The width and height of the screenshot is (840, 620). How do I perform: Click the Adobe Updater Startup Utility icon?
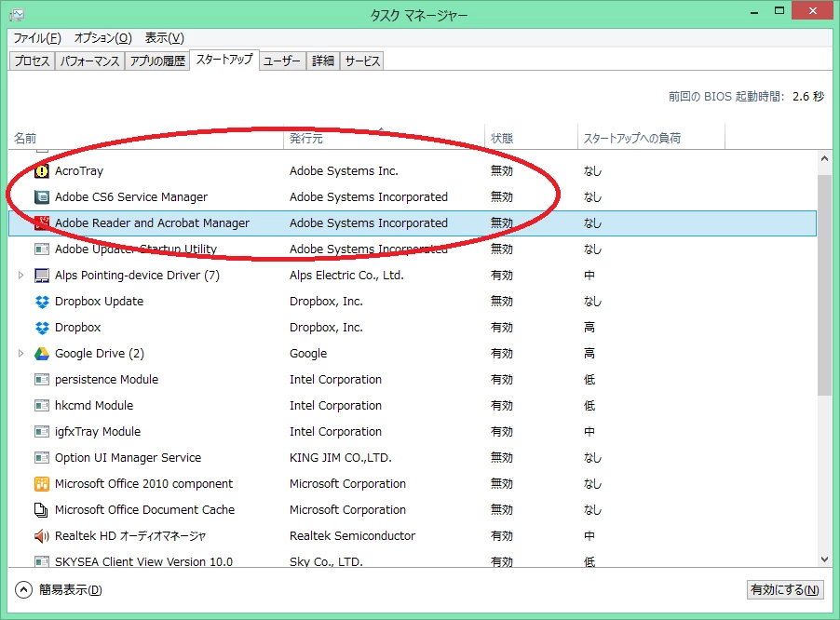[x=42, y=249]
